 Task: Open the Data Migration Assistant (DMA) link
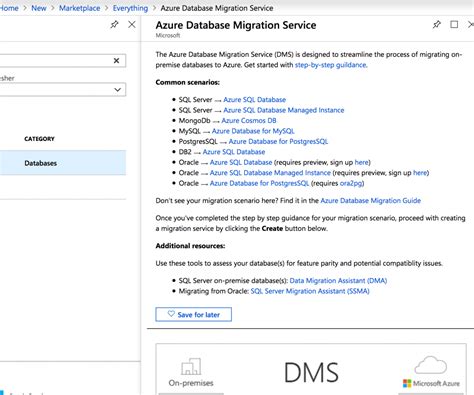coord(338,281)
